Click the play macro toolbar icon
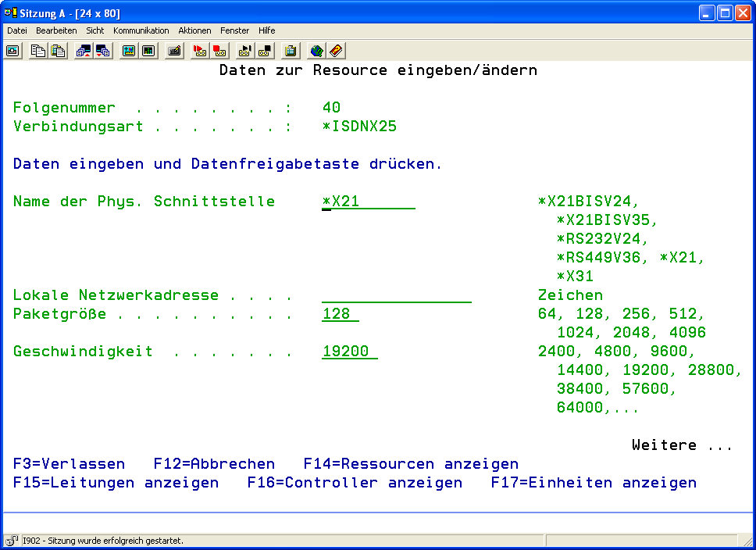The height and width of the screenshot is (550, 756). (245, 51)
